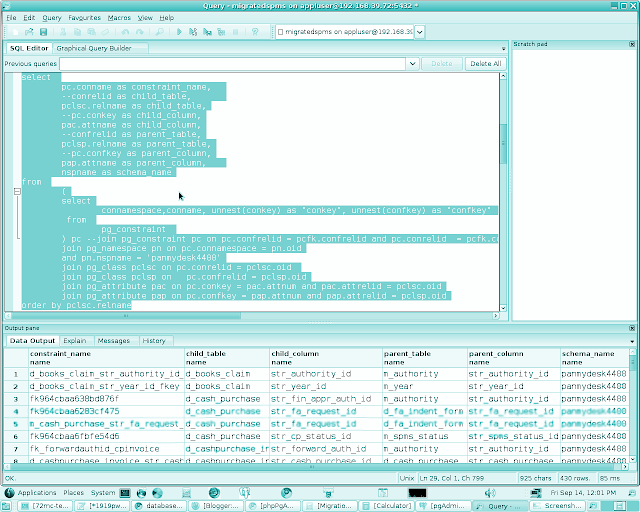Open the View menu
Viewport: 640px width, 512px height.
(145, 18)
